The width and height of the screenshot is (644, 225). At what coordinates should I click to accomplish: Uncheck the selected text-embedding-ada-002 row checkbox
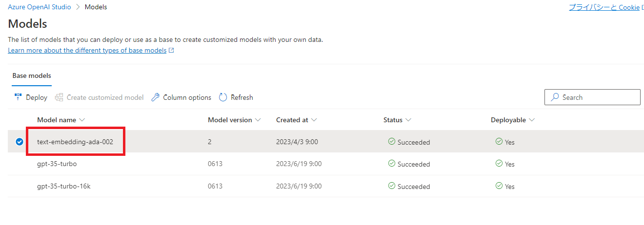20,142
